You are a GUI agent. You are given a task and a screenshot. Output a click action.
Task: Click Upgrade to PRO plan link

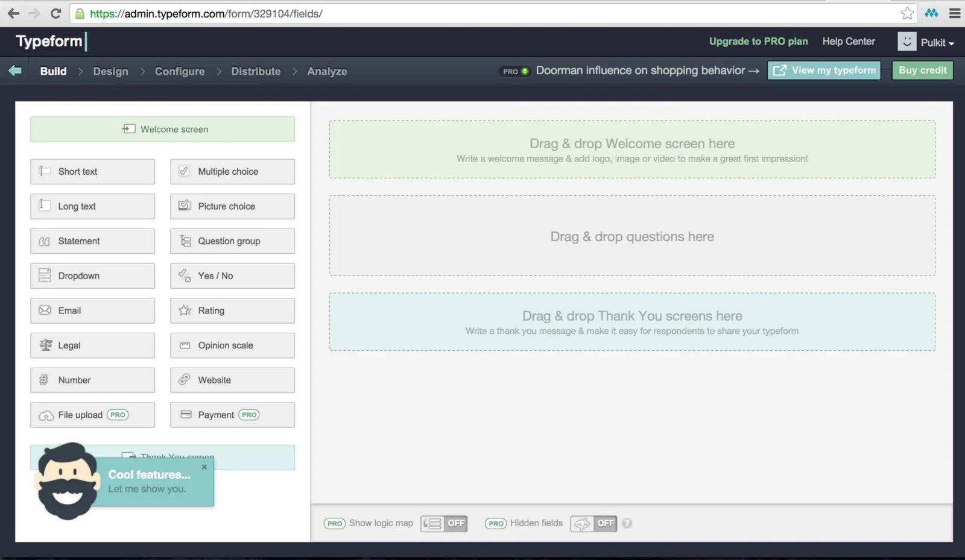tap(758, 42)
